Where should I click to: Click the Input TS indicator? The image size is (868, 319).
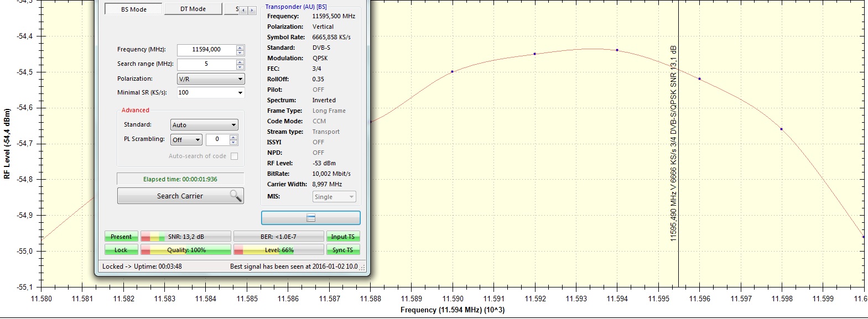click(343, 237)
